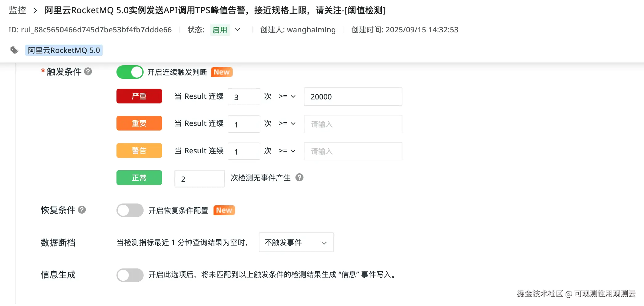Click the empty 重要 threshold input
The height and width of the screenshot is (306, 644).
click(x=353, y=124)
